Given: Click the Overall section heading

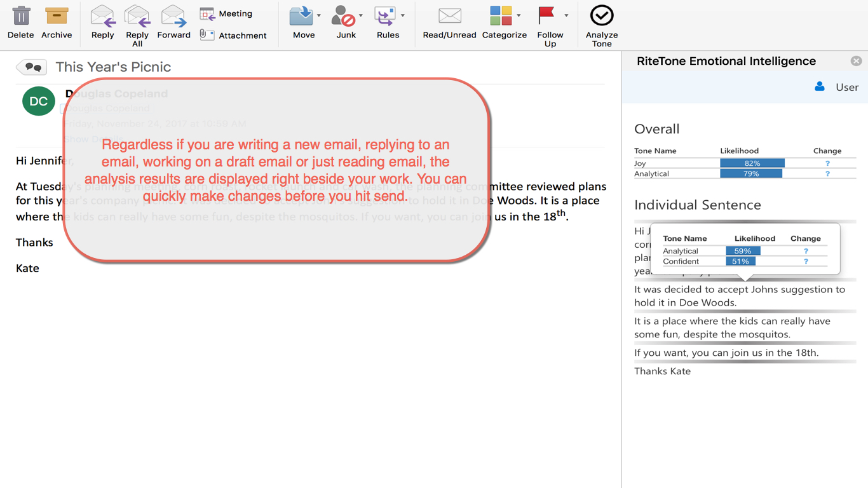Looking at the screenshot, I should (657, 129).
